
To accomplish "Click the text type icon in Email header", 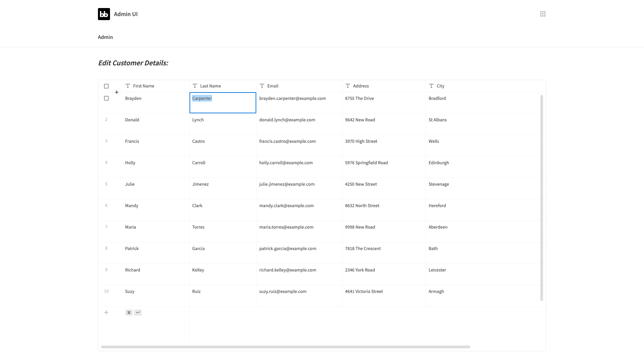I will point(262,86).
